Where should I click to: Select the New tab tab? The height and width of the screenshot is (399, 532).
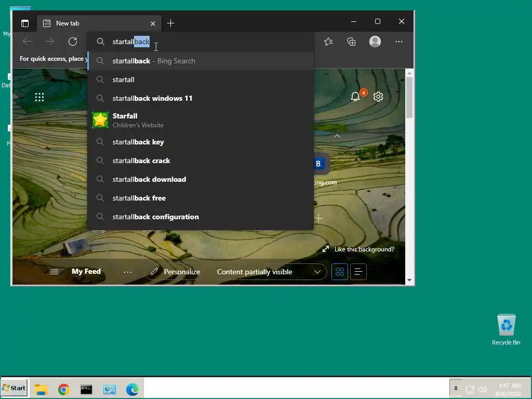tap(99, 23)
